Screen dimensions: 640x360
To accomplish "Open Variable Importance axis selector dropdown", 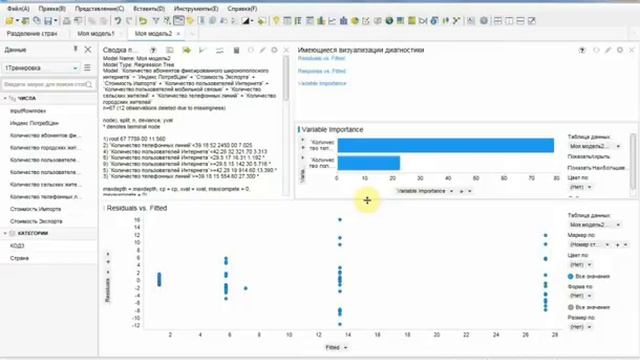I will point(425,191).
